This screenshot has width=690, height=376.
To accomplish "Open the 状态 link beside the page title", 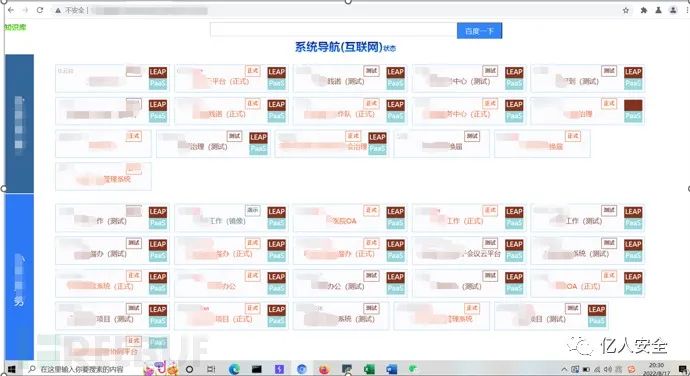I will 389,48.
